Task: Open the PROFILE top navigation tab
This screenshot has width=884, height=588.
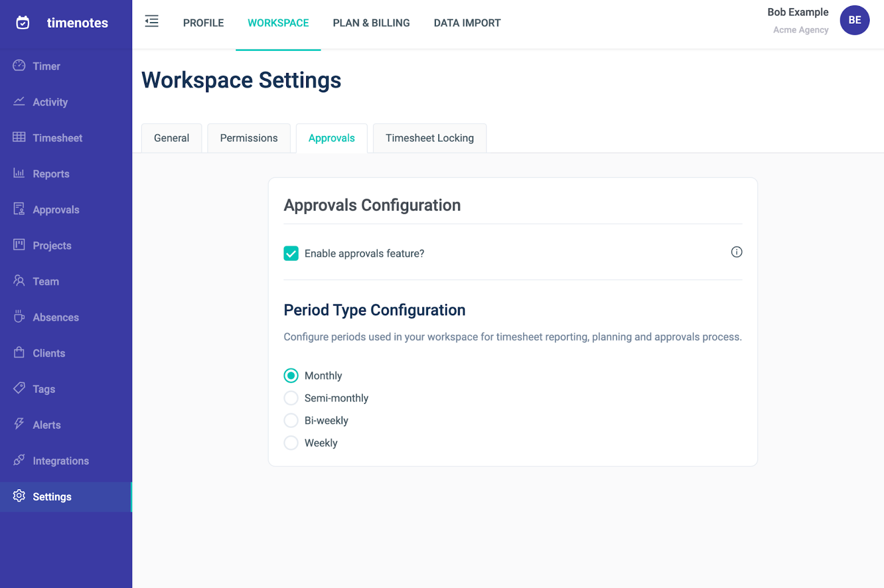Action: pyautogui.click(x=203, y=23)
